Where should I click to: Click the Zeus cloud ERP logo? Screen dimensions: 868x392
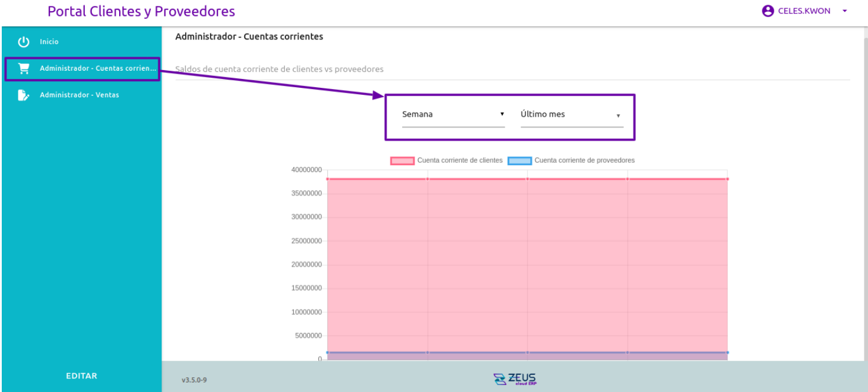515,378
